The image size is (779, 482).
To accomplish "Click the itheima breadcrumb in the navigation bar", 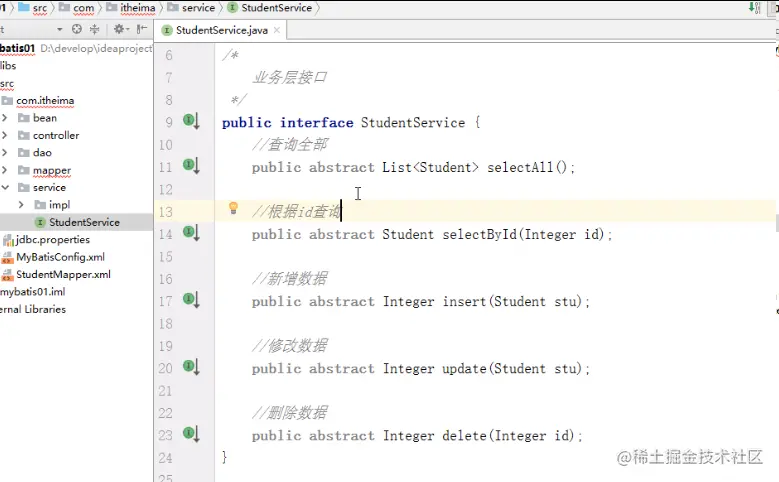I will click(x=131, y=8).
